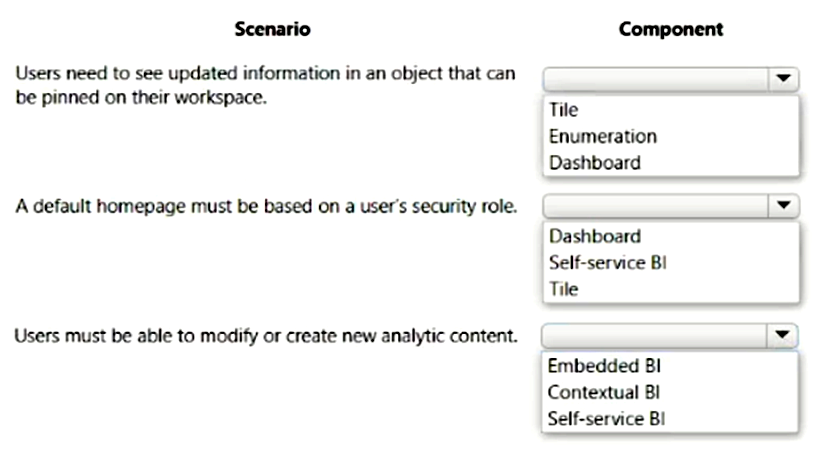The image size is (820, 455).
Task: Click the default homepage security role text
Action: [x=266, y=206]
